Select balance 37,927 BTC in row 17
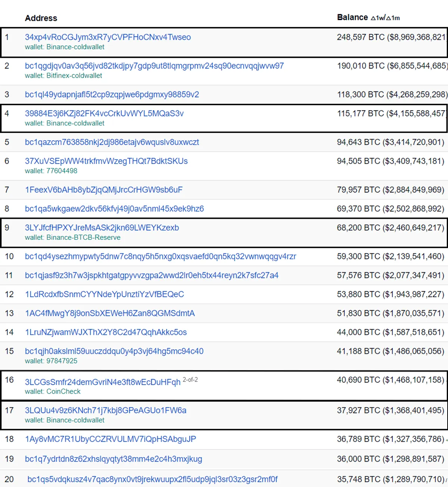The height and width of the screenshot is (487, 448). pyautogui.click(x=391, y=410)
